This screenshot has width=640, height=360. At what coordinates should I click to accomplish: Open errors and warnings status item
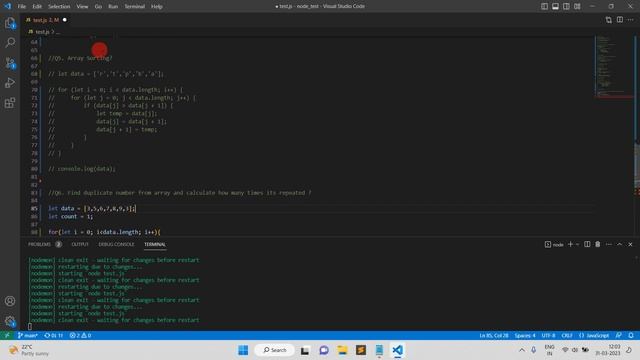[x=80, y=336]
